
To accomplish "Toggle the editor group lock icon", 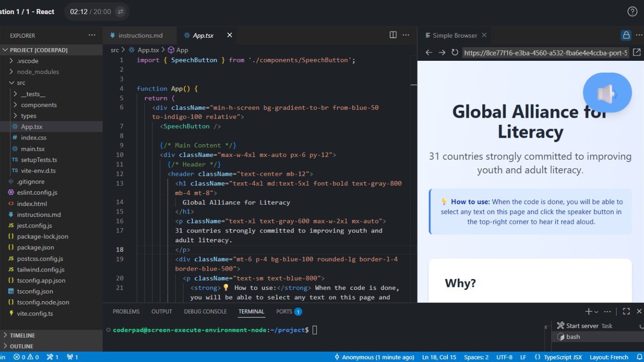I will pos(626,35).
